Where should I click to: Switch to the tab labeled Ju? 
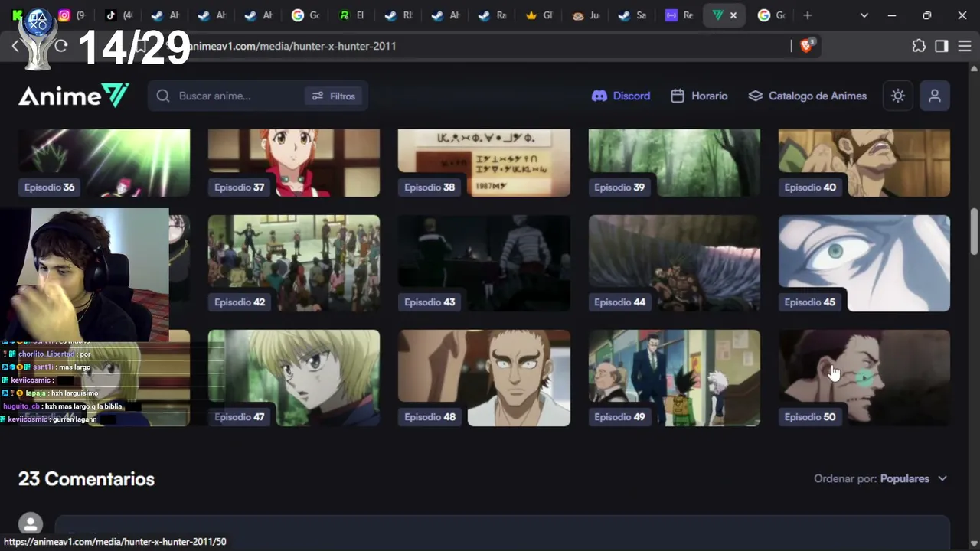pyautogui.click(x=586, y=15)
